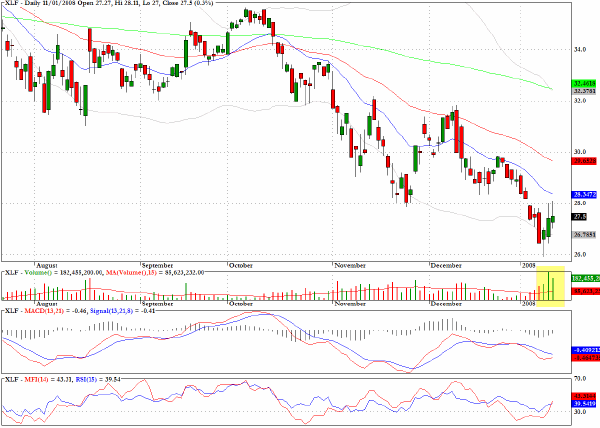
Task: Click the blue -0.4092 signal value tag
Action: 586,350
